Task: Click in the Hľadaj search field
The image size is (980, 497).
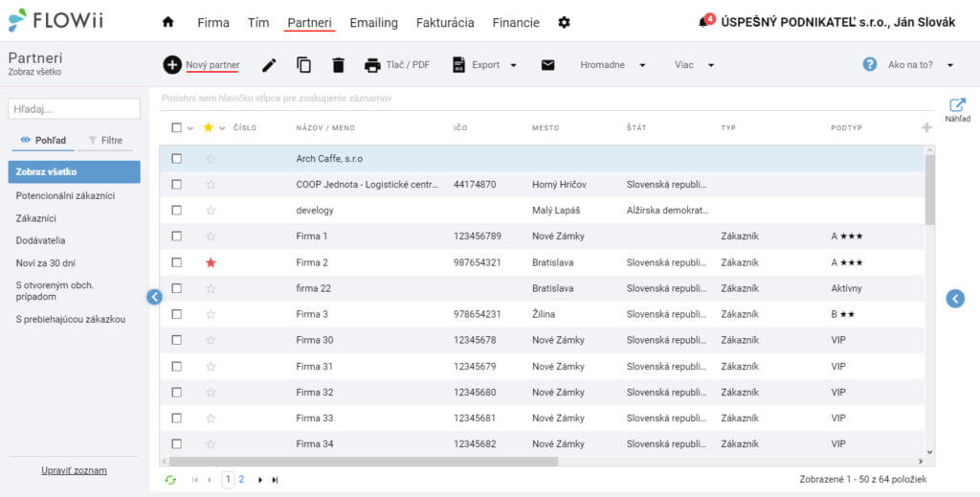Action: 74,109
